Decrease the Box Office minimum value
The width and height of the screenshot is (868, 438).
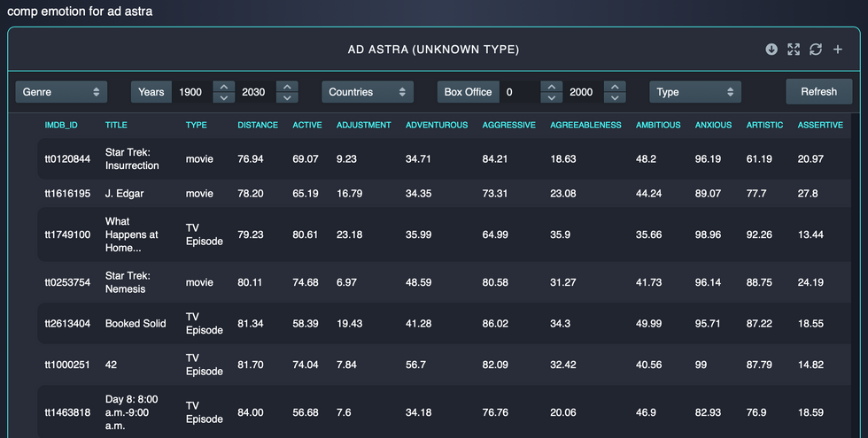click(x=551, y=97)
